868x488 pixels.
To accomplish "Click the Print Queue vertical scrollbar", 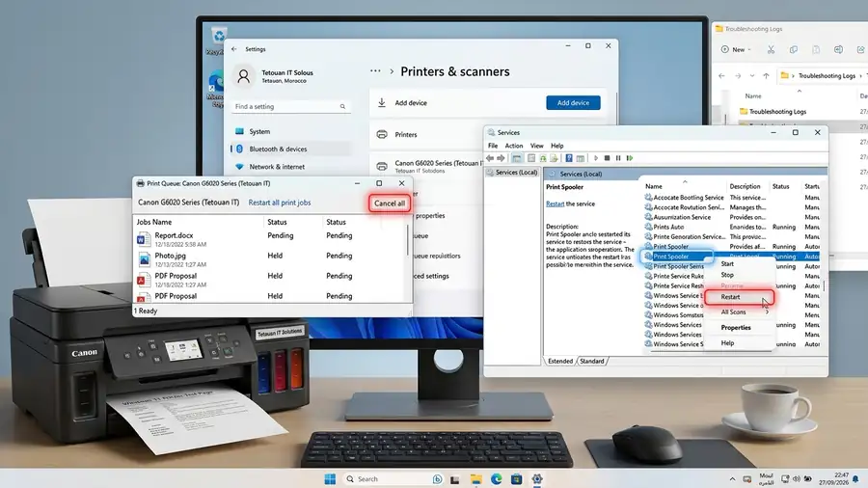I will [408, 241].
